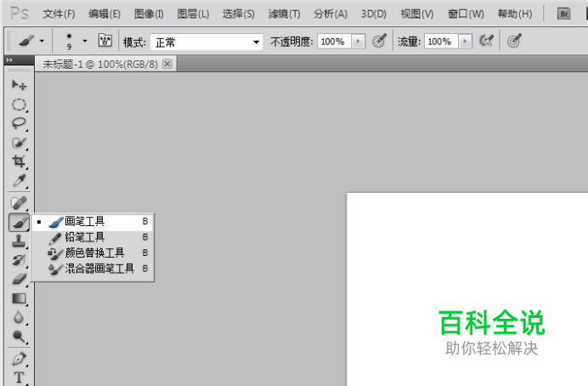Select the Clone Stamp tool
588x386 pixels.
pos(19,241)
